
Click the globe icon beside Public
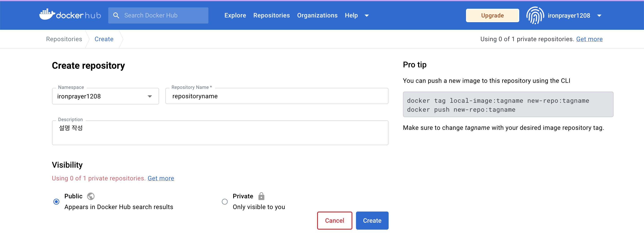91,196
